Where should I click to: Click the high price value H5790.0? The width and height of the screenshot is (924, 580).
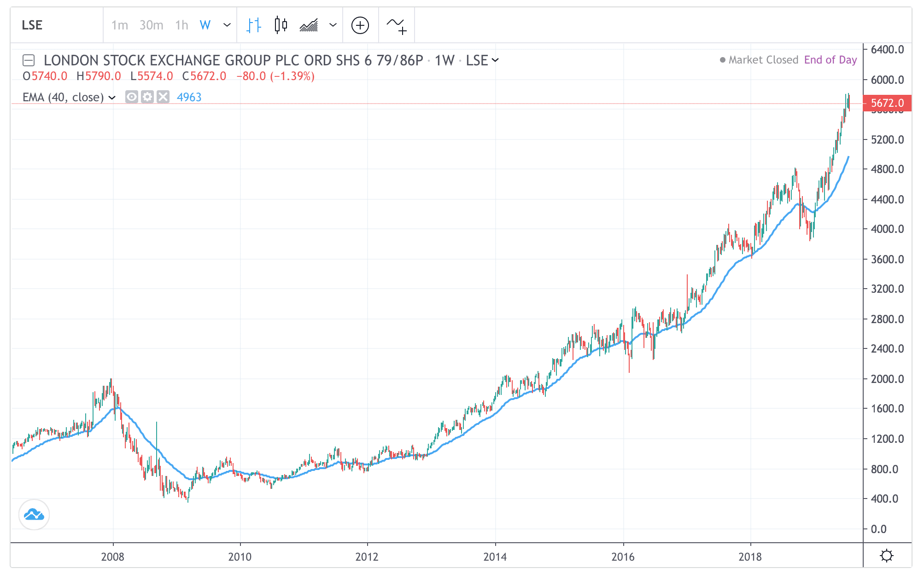(99, 76)
